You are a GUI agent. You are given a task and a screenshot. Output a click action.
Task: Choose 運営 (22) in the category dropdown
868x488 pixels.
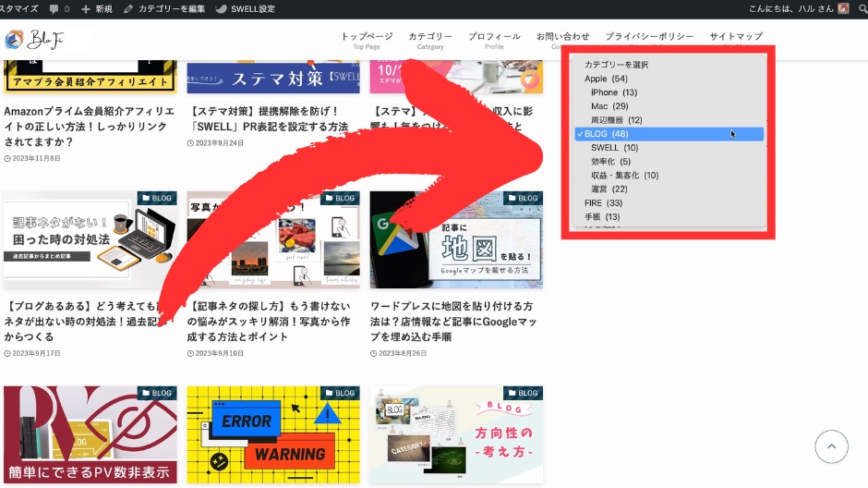[669, 189]
